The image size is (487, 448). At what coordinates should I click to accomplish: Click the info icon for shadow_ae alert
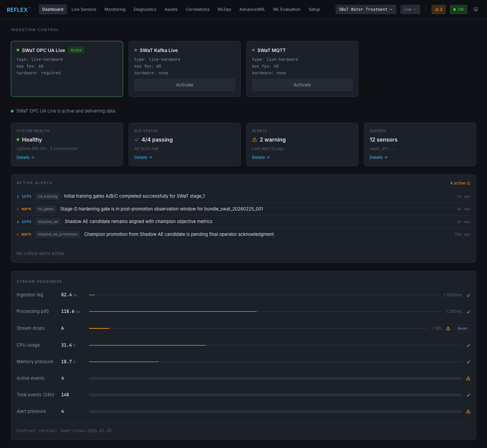[18, 222]
